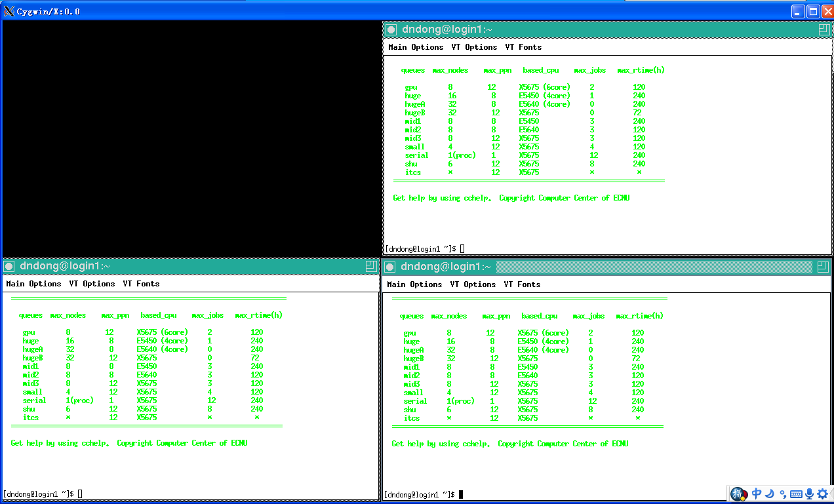
Task: Click Main Options in bottom-right terminal
Action: (x=414, y=284)
